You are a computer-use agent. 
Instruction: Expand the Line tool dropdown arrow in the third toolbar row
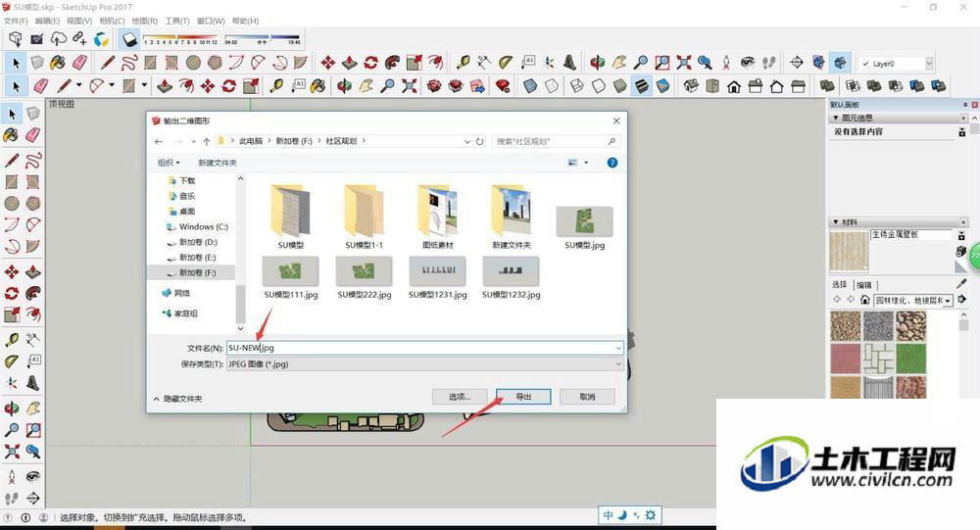tap(78, 85)
